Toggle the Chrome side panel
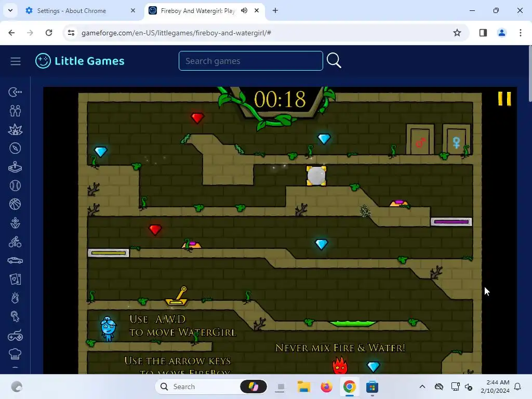This screenshot has width=532, height=399. 483,33
